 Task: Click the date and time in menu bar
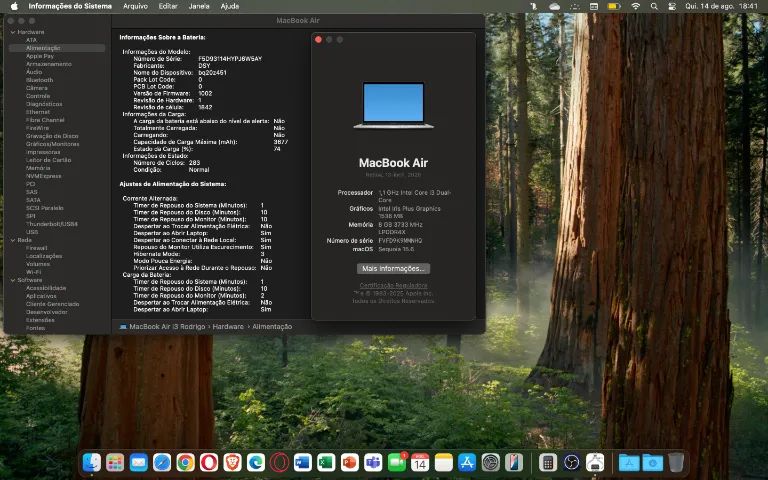(721, 6)
